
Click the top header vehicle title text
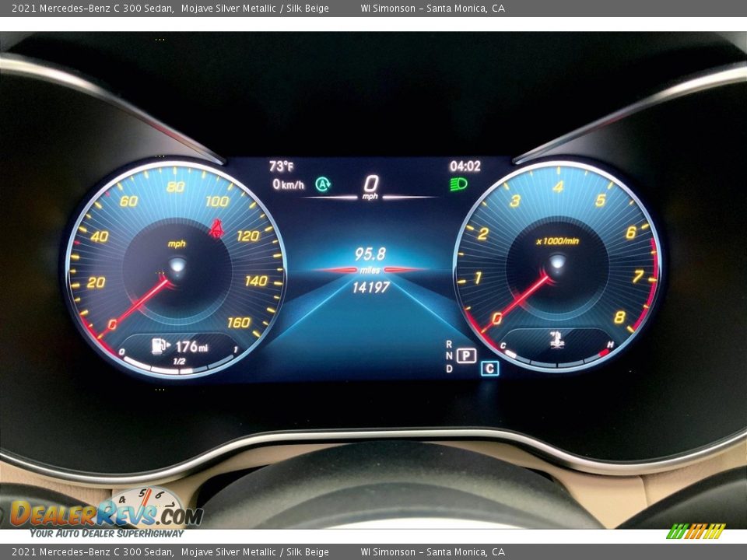[170, 9]
